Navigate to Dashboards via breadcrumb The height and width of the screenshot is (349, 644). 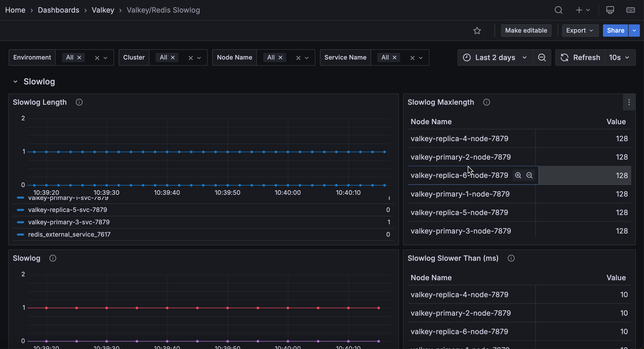tap(58, 10)
